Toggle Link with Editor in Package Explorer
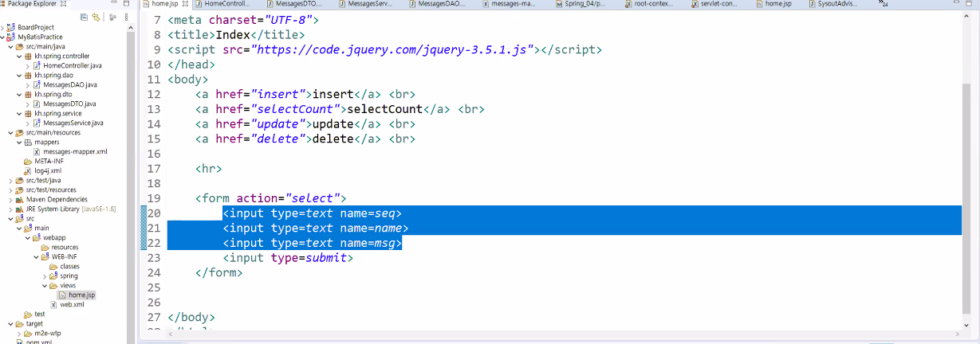This screenshot has width=980, height=344. (96, 16)
